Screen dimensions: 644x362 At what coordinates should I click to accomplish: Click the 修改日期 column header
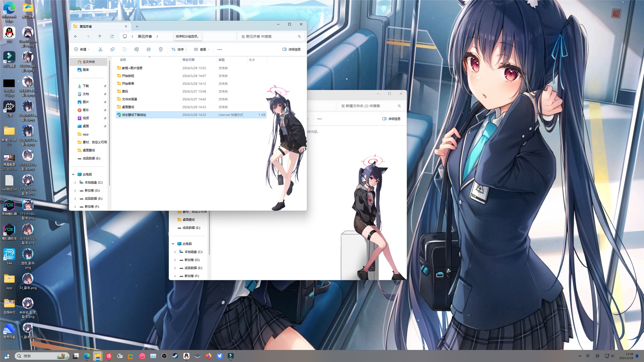click(188, 60)
